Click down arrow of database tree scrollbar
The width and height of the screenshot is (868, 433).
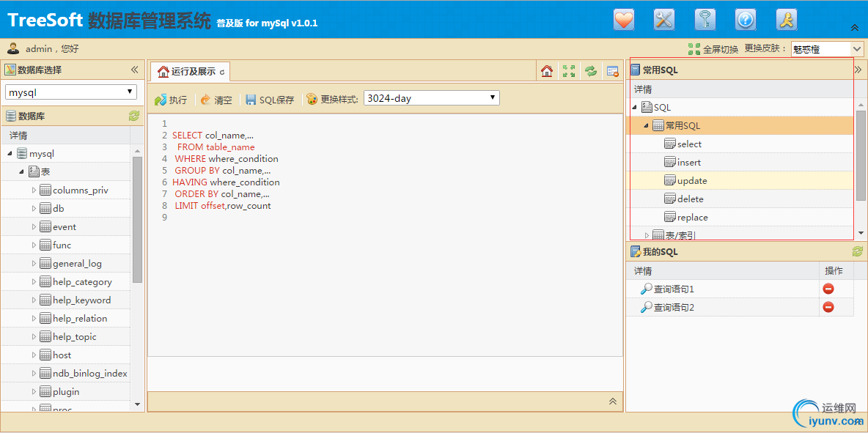click(137, 404)
